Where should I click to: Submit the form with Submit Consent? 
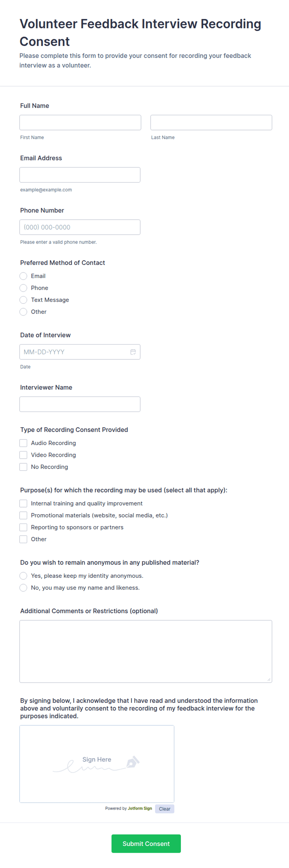pos(146,843)
